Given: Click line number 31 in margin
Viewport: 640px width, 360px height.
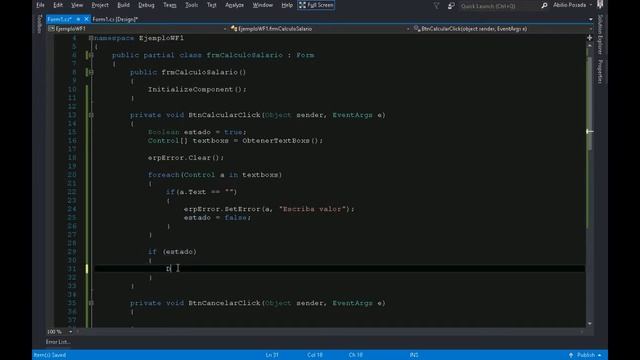Looking at the screenshot, I should (x=72, y=269).
